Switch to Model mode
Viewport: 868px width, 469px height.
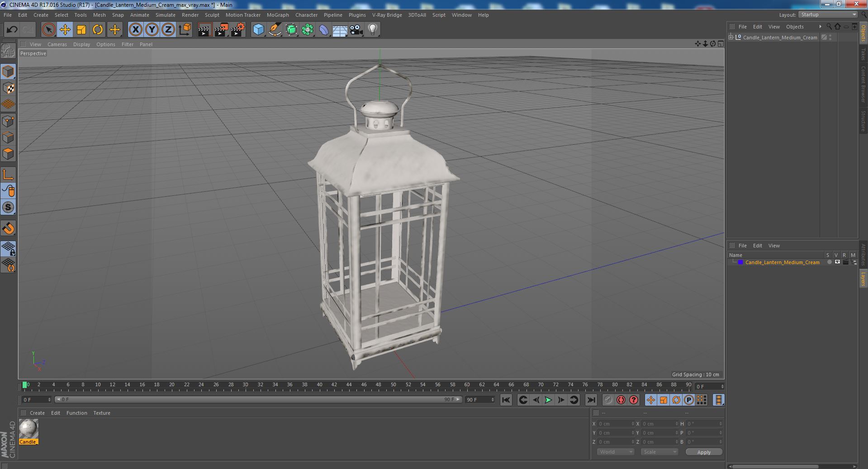(8, 71)
